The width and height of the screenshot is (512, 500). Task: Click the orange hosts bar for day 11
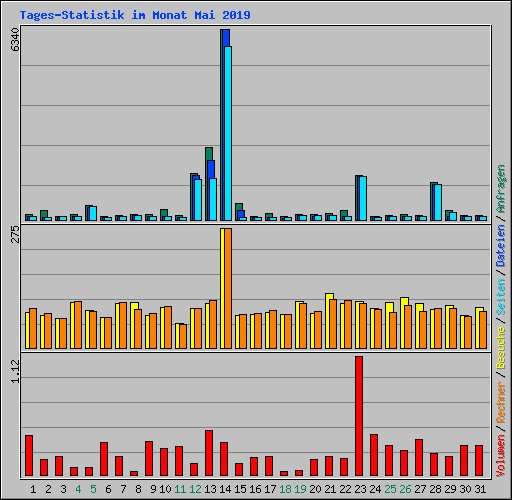183,337
